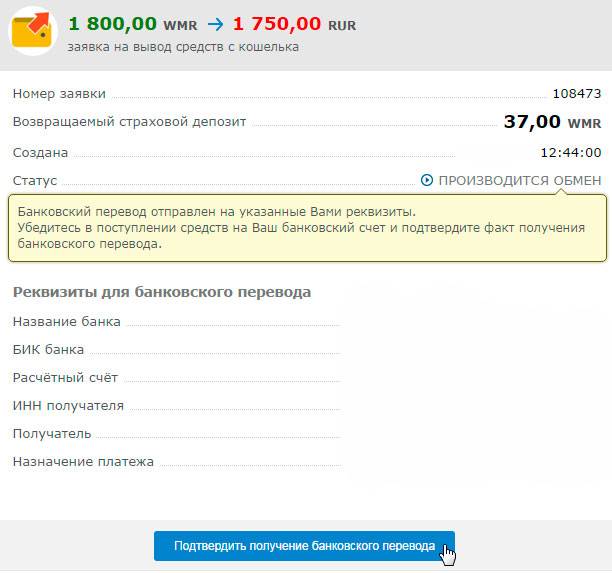Click the ПРОИЗВОДИТСЯ ОБМЕН status text
This screenshot has width=612, height=573.
point(520,181)
